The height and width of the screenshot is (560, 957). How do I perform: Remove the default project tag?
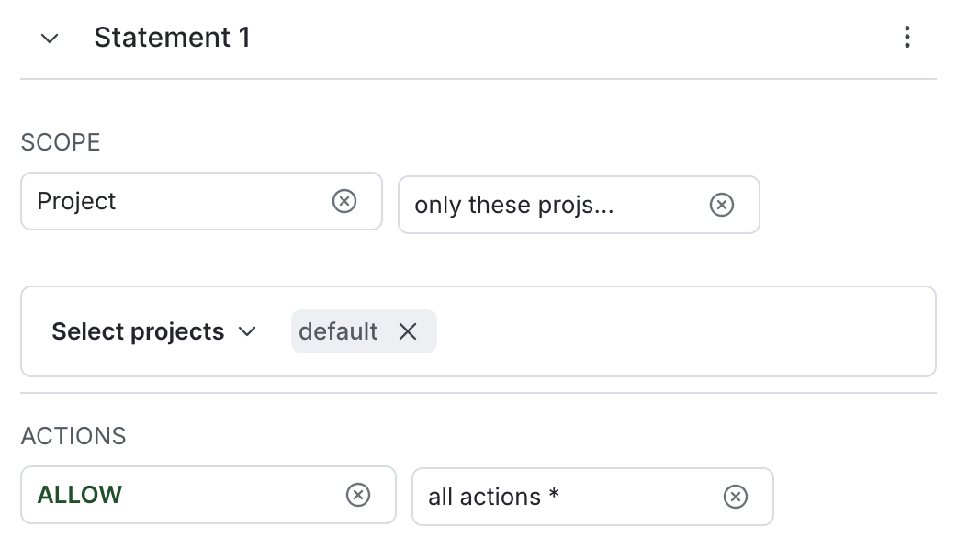point(408,331)
